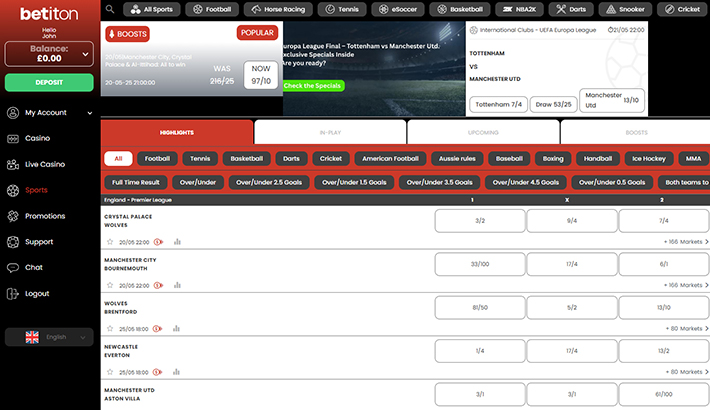
Task: Expand +166 Markets for Crystal Palace match
Action: click(686, 242)
